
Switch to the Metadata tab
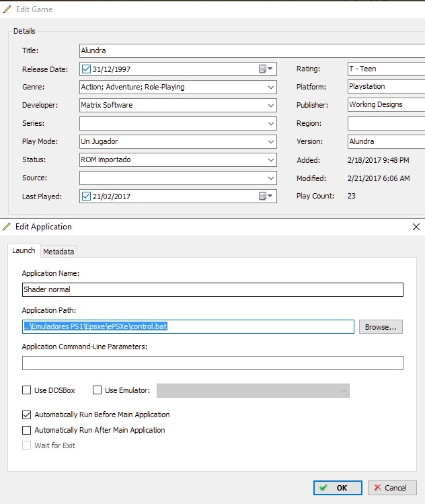pos(59,251)
